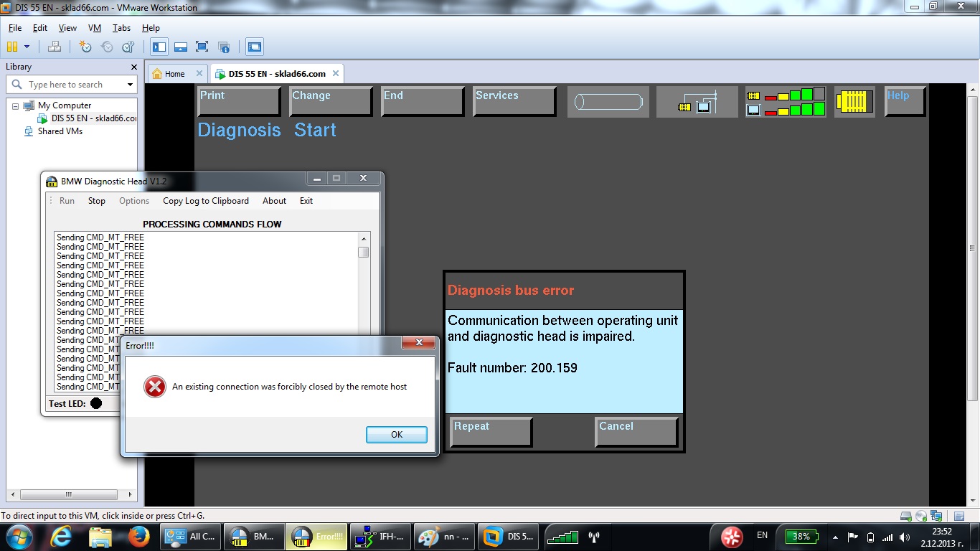
Task: Open the VM menu
Action: tap(95, 28)
